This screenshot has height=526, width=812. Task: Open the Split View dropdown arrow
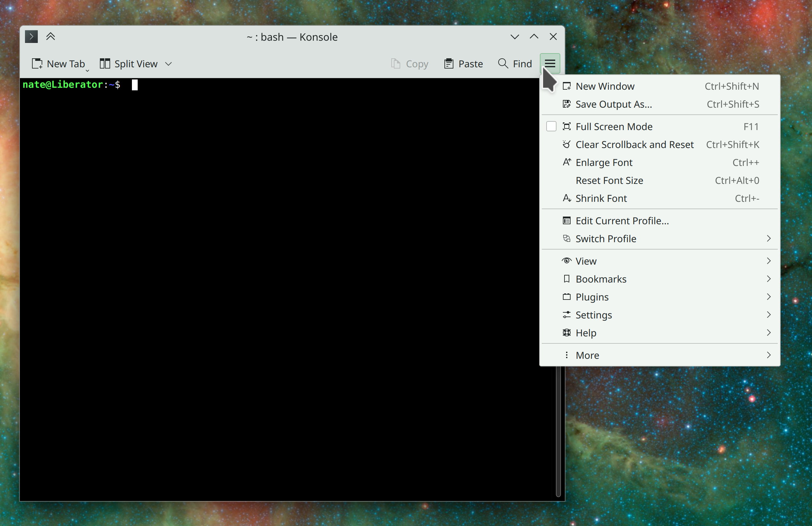tap(168, 64)
